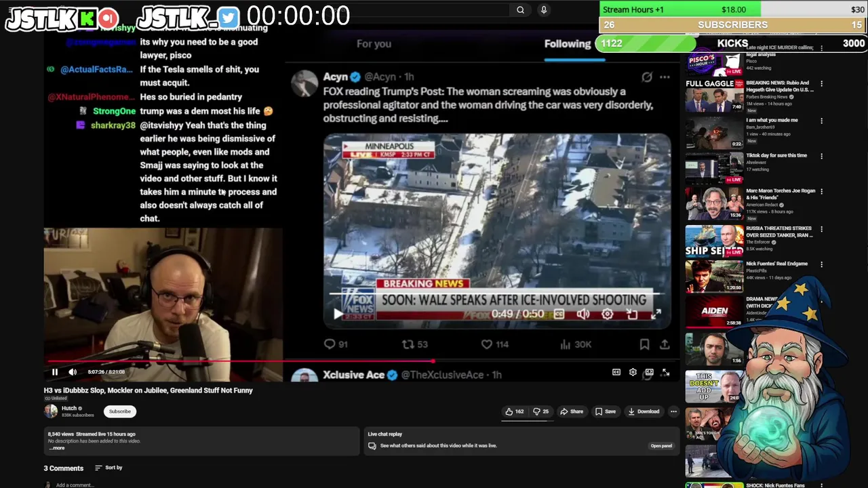Screen dimensions: 868x488
Task: Open the Hutch channel avatar
Action: 51,411
